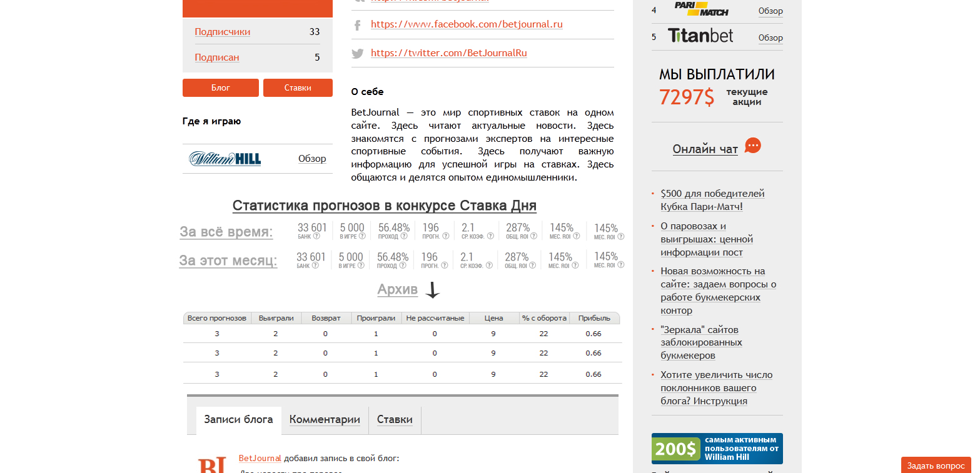Click the Titanbet logo
The width and height of the screenshot is (980, 473).
click(x=700, y=36)
